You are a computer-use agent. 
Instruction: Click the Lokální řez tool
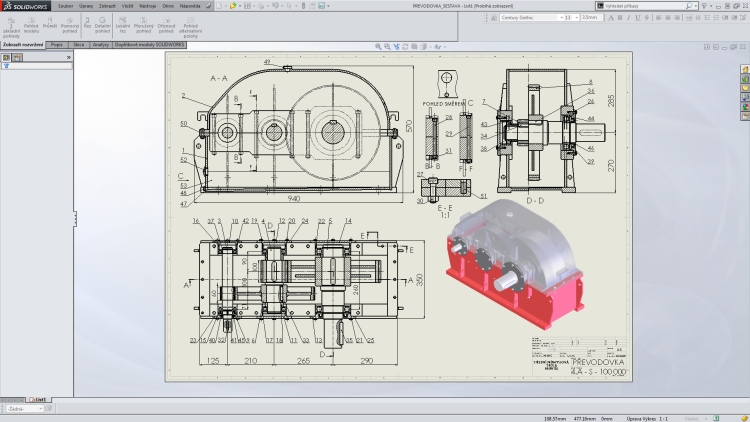pyautogui.click(x=123, y=25)
